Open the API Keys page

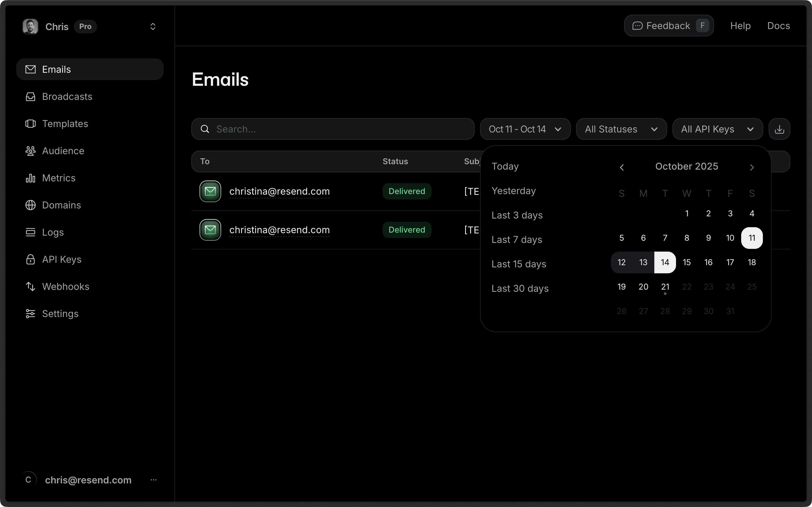coord(62,259)
